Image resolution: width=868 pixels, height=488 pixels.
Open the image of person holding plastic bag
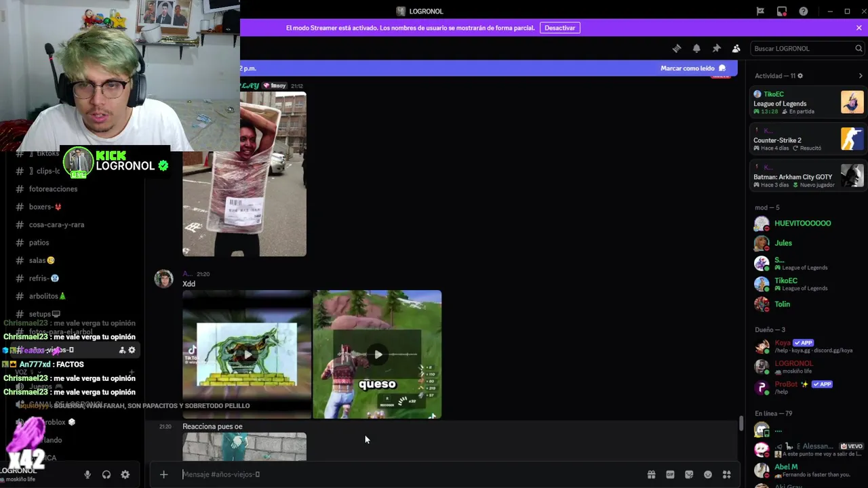(244, 174)
